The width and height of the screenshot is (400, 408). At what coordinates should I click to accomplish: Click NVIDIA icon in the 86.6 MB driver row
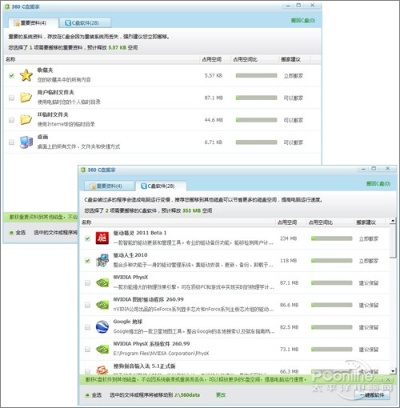pyautogui.click(x=102, y=305)
